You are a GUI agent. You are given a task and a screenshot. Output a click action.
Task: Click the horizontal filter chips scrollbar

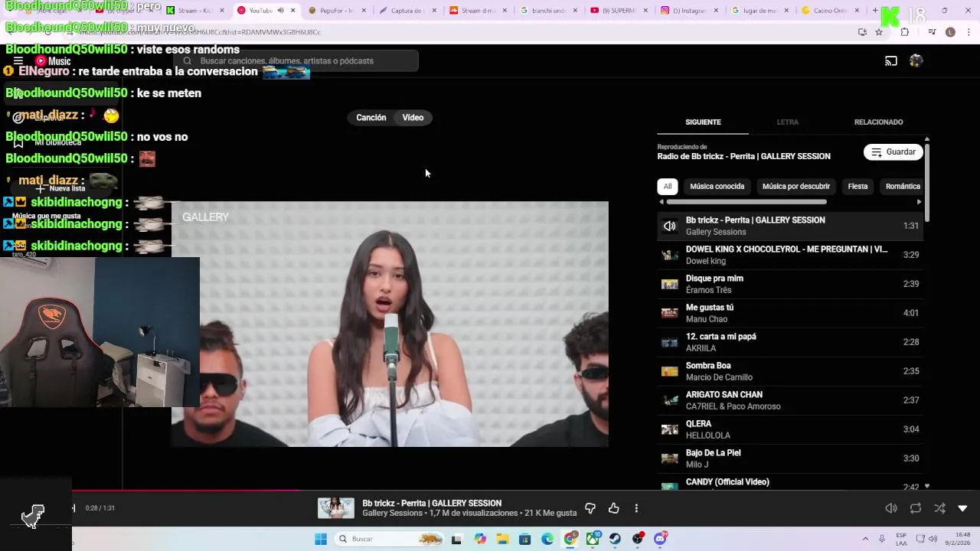pos(746,202)
